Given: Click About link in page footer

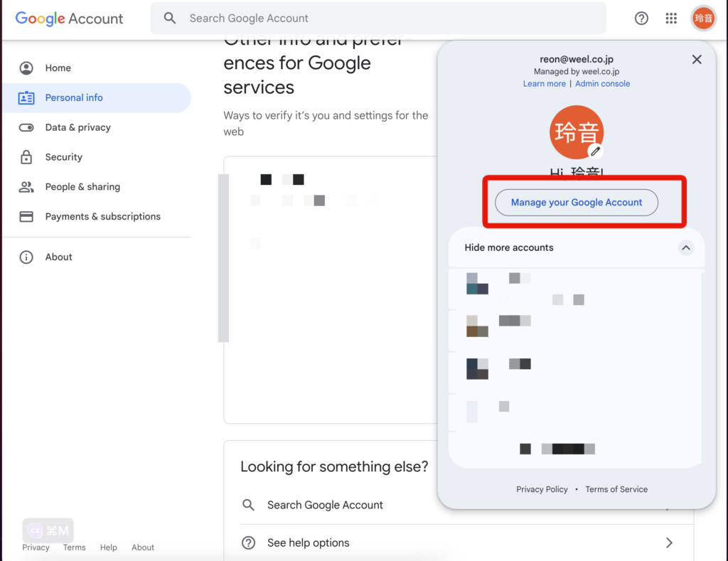Looking at the screenshot, I should click(143, 547).
